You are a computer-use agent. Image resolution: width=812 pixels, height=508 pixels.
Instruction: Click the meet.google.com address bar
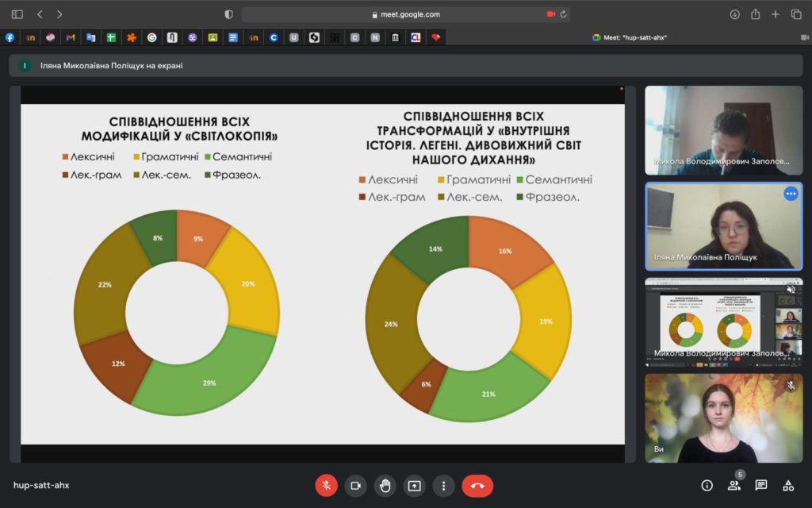pos(404,14)
